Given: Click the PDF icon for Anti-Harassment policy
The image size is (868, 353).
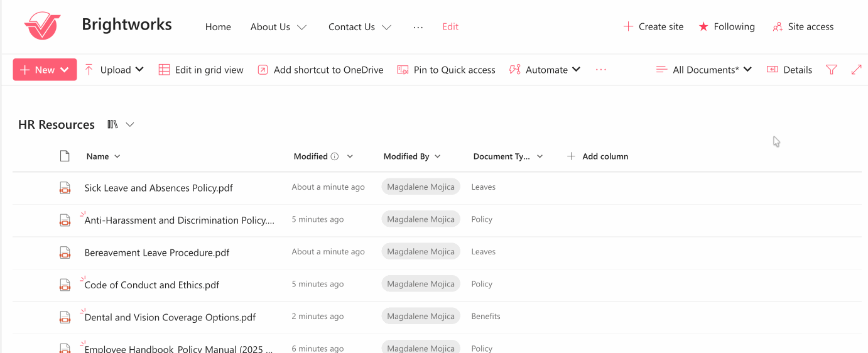Looking at the screenshot, I should [x=65, y=220].
